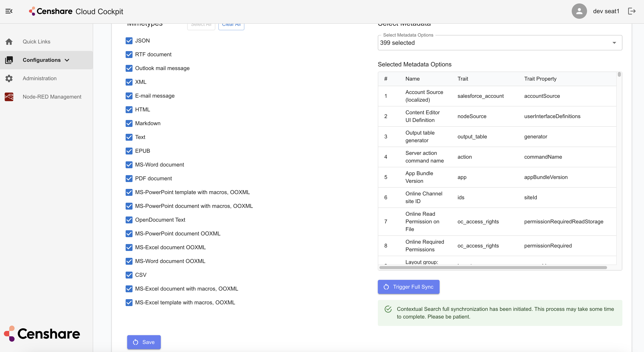Select the Quick Links home icon

point(9,41)
